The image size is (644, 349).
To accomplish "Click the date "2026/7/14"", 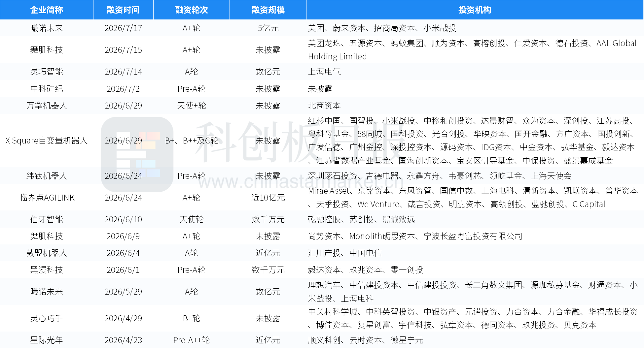I will click(x=123, y=72).
